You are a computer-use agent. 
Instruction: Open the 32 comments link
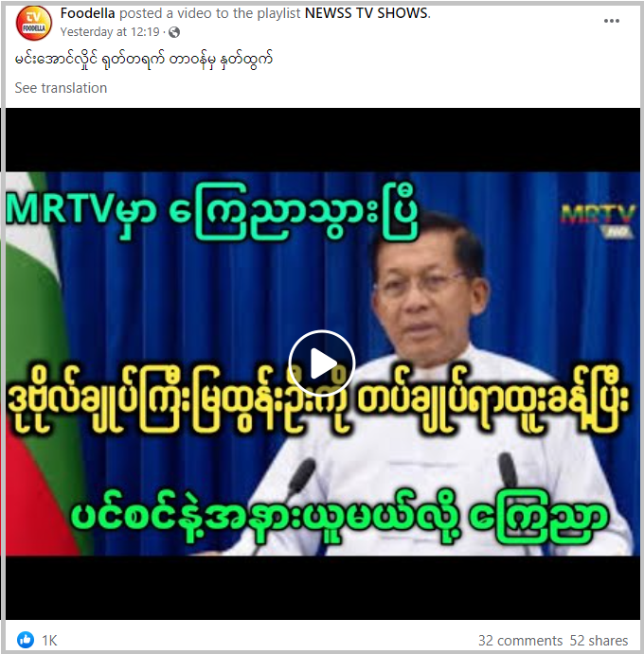521,641
